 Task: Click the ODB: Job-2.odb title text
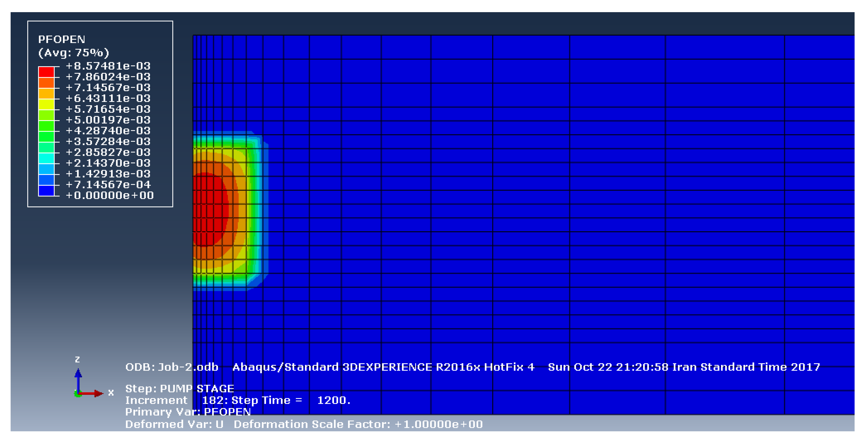[x=172, y=367]
